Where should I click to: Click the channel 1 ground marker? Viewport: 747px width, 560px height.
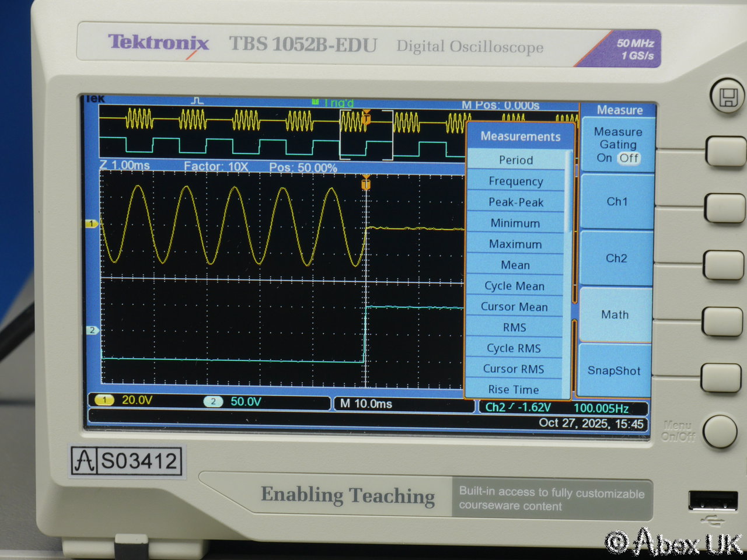click(92, 223)
